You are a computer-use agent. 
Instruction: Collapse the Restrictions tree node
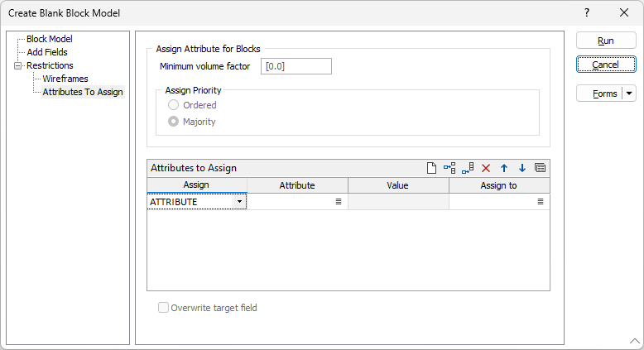[17, 65]
